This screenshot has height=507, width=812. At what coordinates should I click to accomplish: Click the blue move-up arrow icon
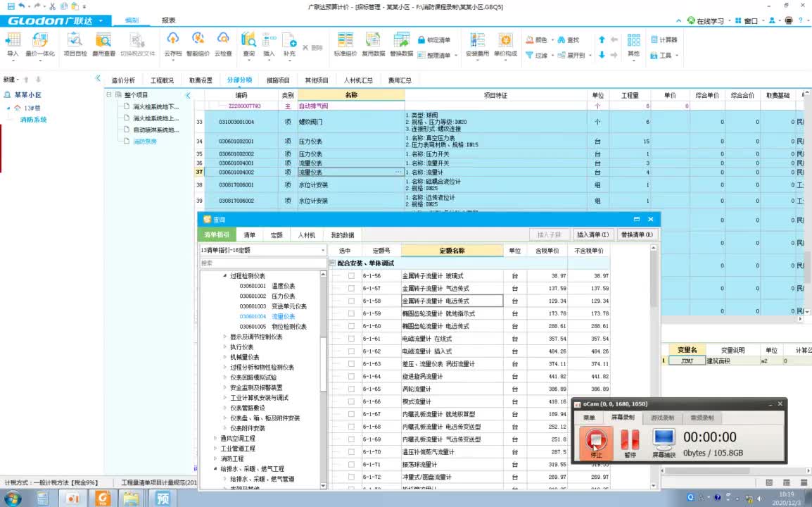coord(601,39)
